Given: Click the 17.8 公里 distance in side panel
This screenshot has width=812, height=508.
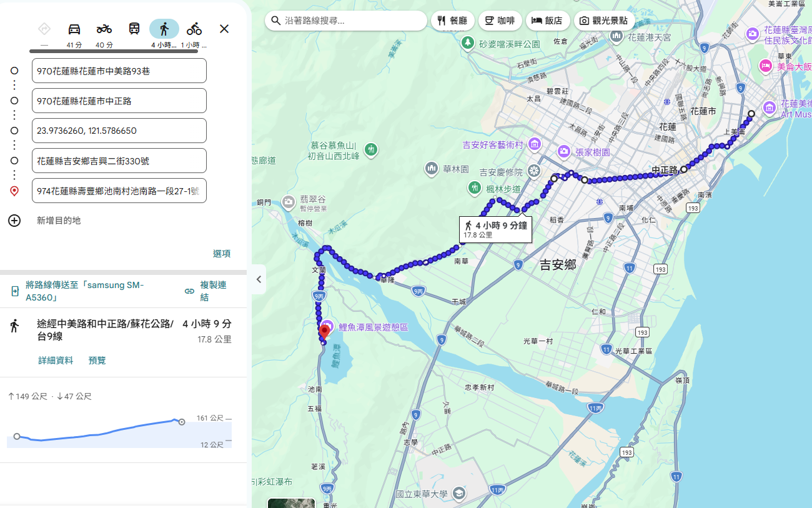Looking at the screenshot, I should pos(214,340).
